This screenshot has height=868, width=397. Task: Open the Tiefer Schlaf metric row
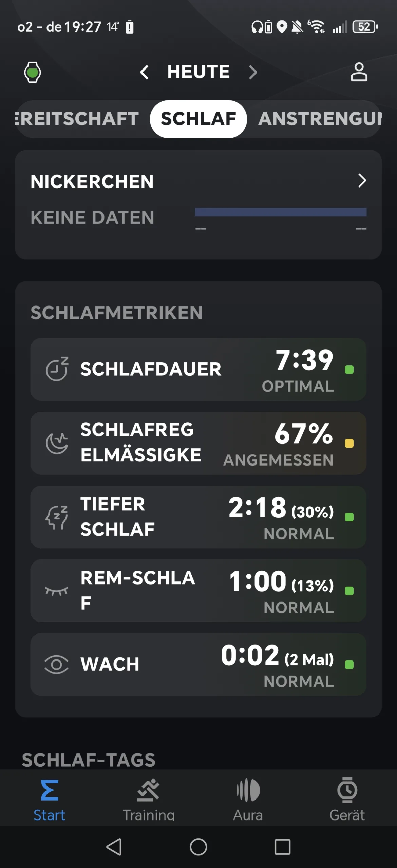click(198, 517)
